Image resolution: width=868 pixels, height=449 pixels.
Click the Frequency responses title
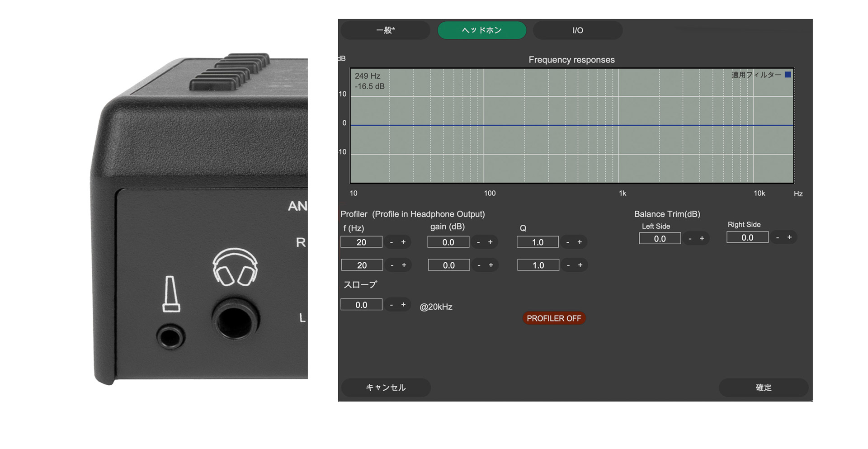pos(571,60)
